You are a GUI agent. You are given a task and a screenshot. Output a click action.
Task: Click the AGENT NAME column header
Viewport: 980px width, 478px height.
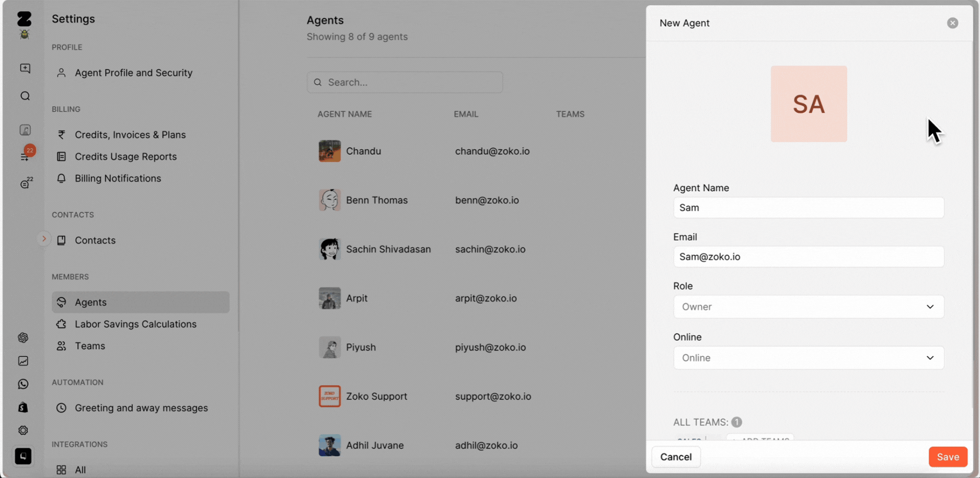(x=344, y=114)
